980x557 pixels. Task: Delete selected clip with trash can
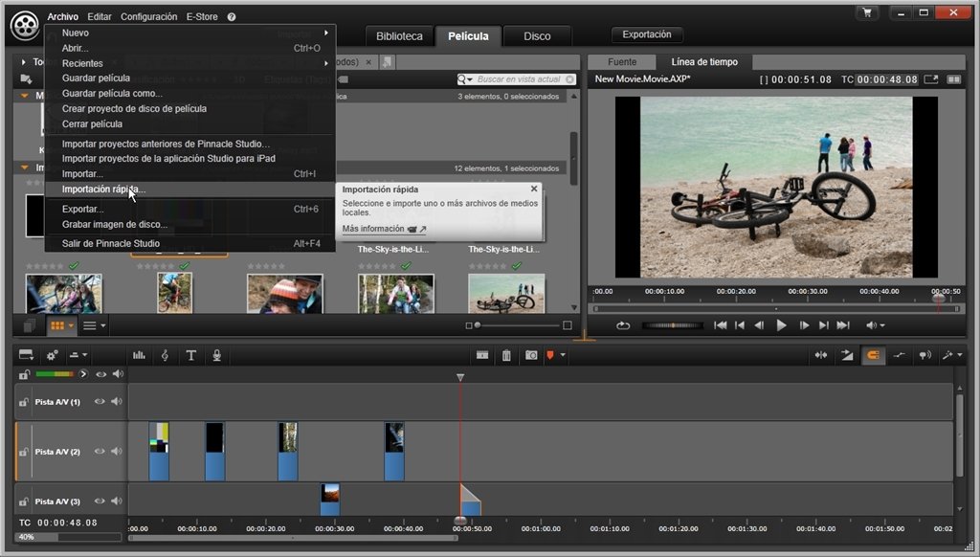(506, 355)
